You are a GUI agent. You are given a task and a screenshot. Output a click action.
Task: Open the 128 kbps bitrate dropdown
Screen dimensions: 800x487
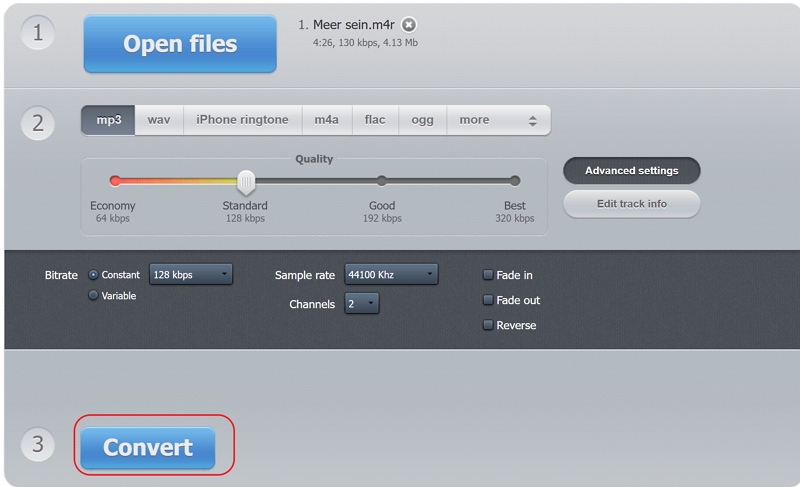190,274
